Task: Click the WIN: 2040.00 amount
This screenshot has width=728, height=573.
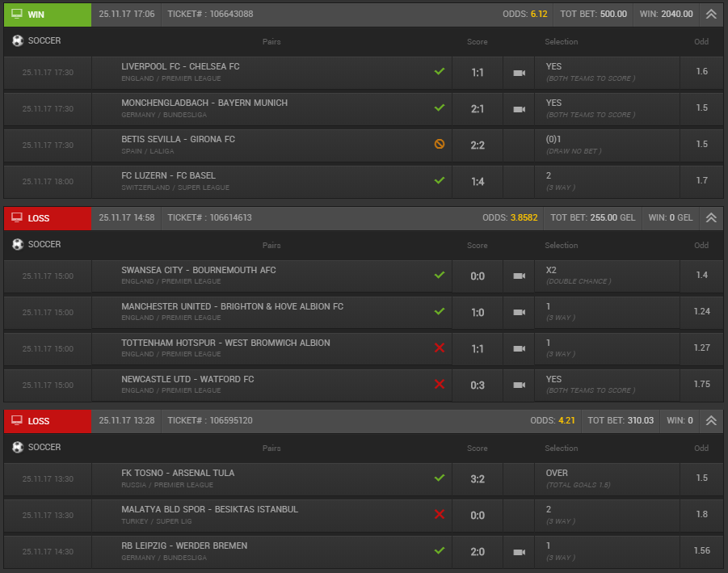Action: [667, 14]
